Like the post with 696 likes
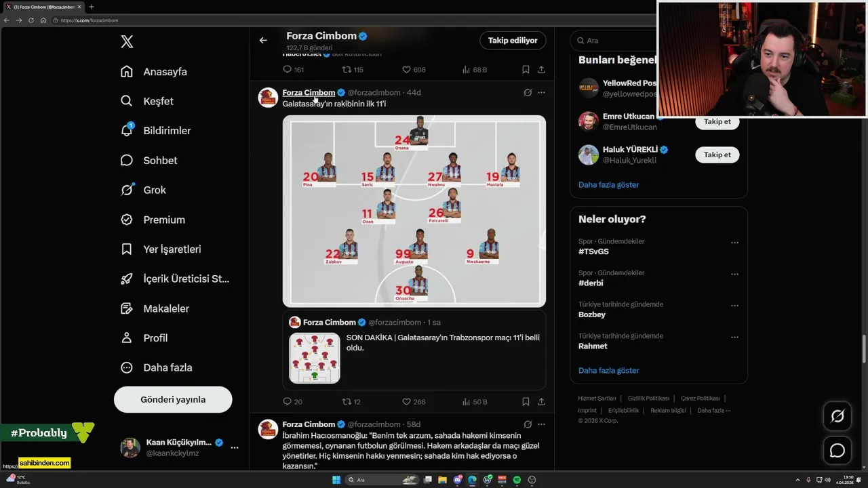The height and width of the screenshot is (488, 868). (x=406, y=69)
